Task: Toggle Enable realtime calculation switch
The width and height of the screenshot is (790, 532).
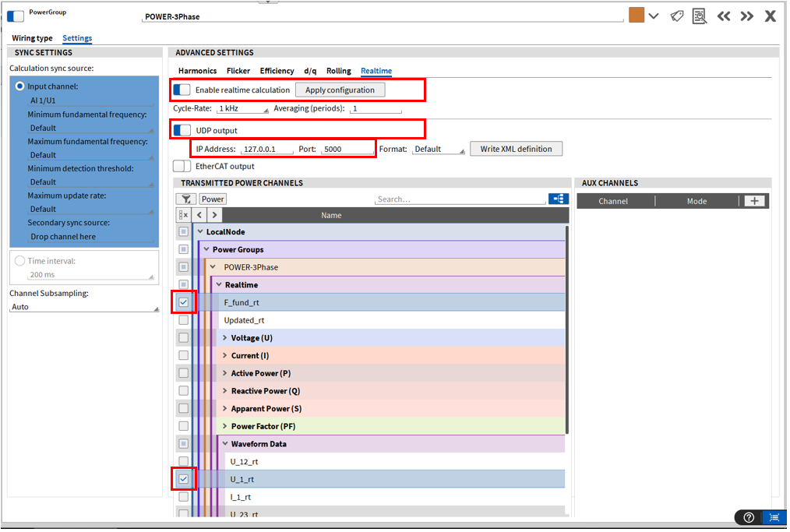Action: click(x=182, y=90)
